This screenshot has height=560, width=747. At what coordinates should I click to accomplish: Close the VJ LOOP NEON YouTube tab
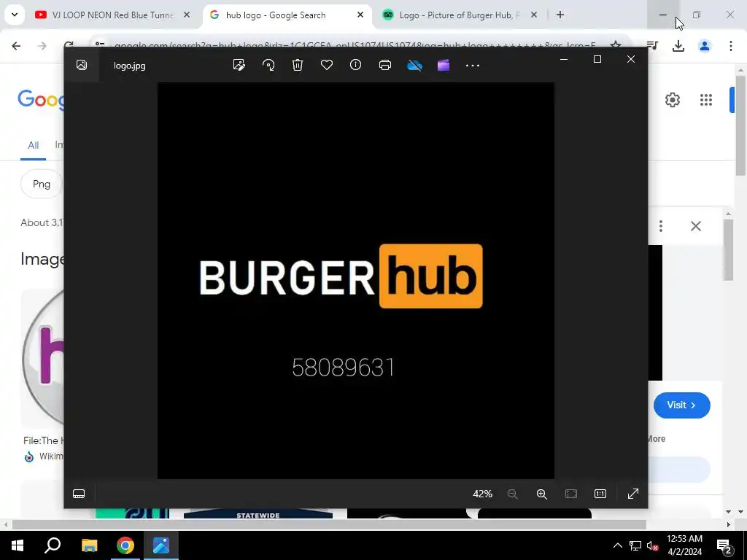pos(187,15)
